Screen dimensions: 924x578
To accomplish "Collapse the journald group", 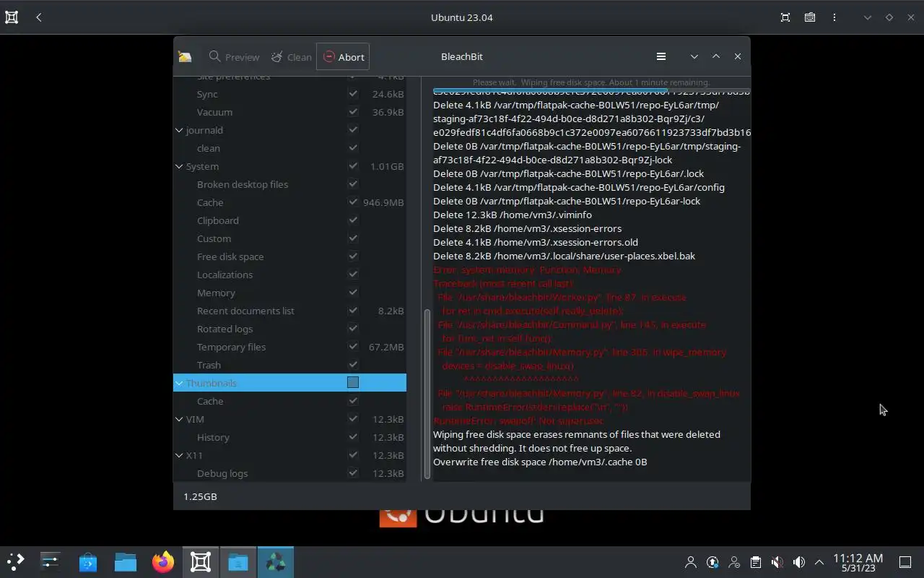I will tap(179, 130).
